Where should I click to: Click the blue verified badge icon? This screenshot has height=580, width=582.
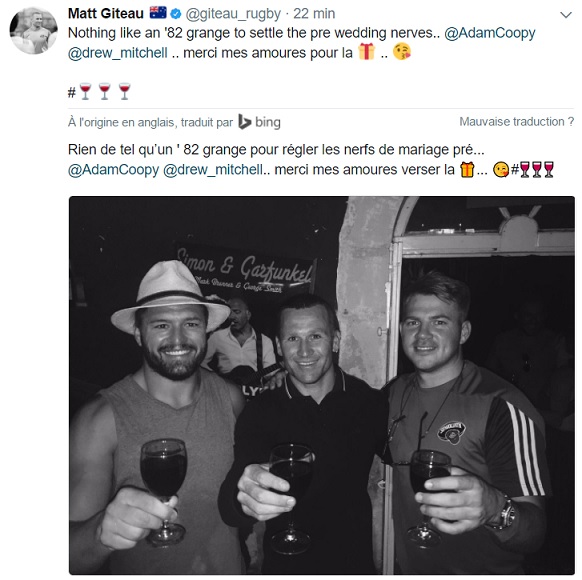point(176,14)
